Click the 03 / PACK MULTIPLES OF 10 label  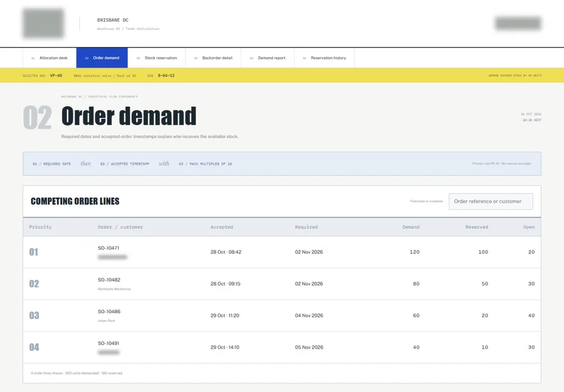(206, 164)
